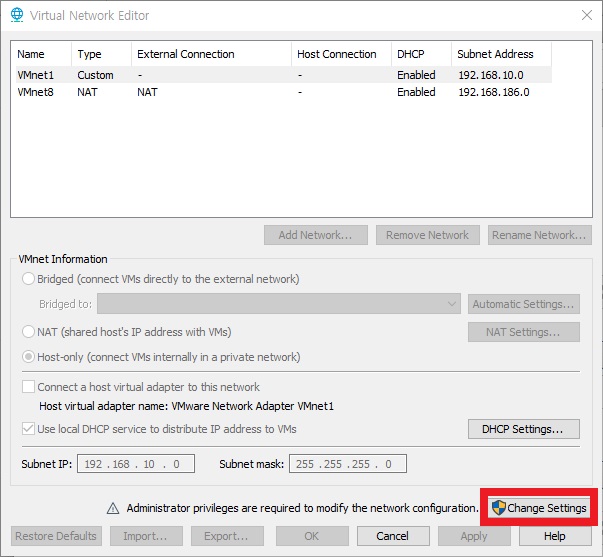Open Help for the network editor

click(x=555, y=536)
